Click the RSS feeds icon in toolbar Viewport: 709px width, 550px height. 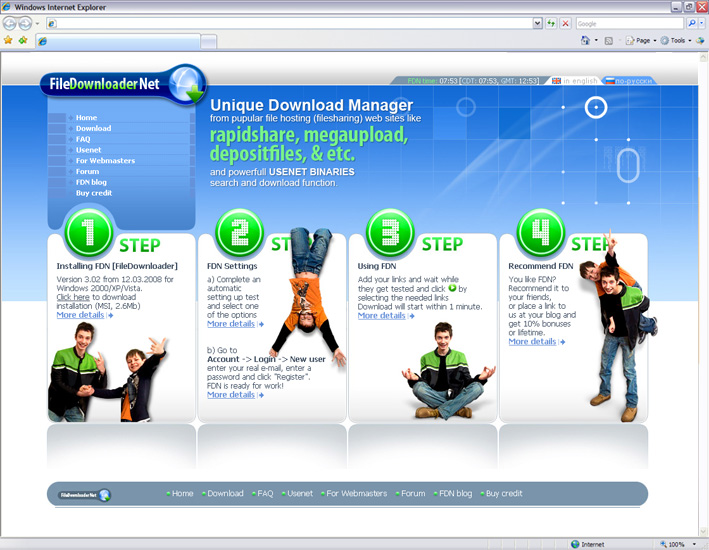(609, 41)
